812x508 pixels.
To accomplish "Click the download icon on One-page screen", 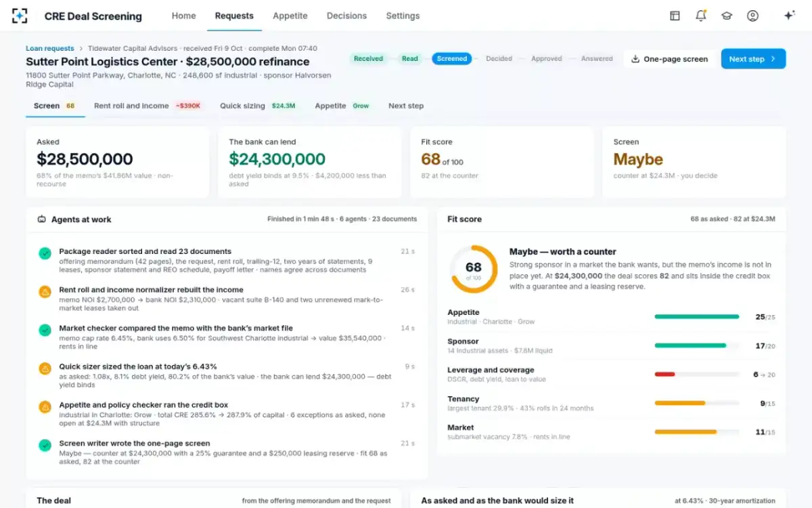I will point(635,59).
